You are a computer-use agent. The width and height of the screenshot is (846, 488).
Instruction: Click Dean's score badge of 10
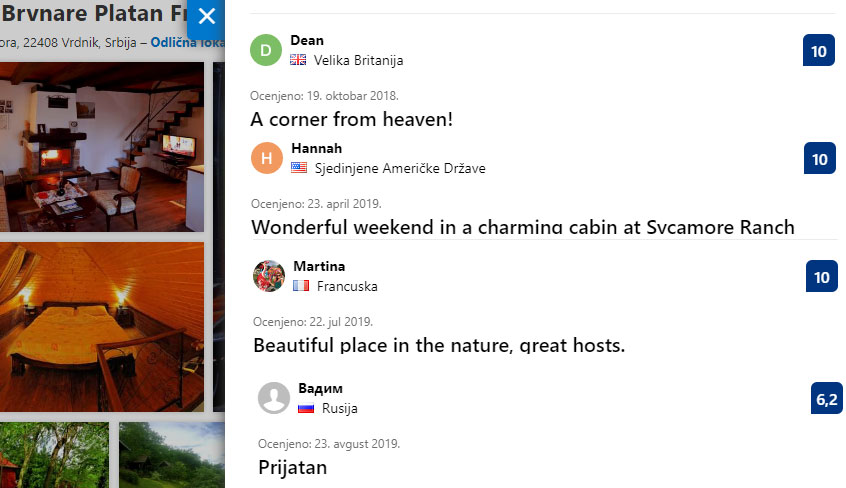(819, 51)
